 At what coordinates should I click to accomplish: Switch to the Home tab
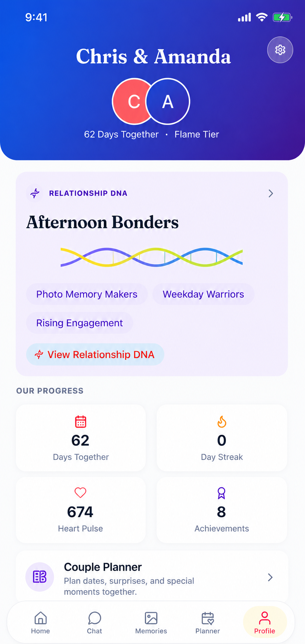tap(40, 623)
